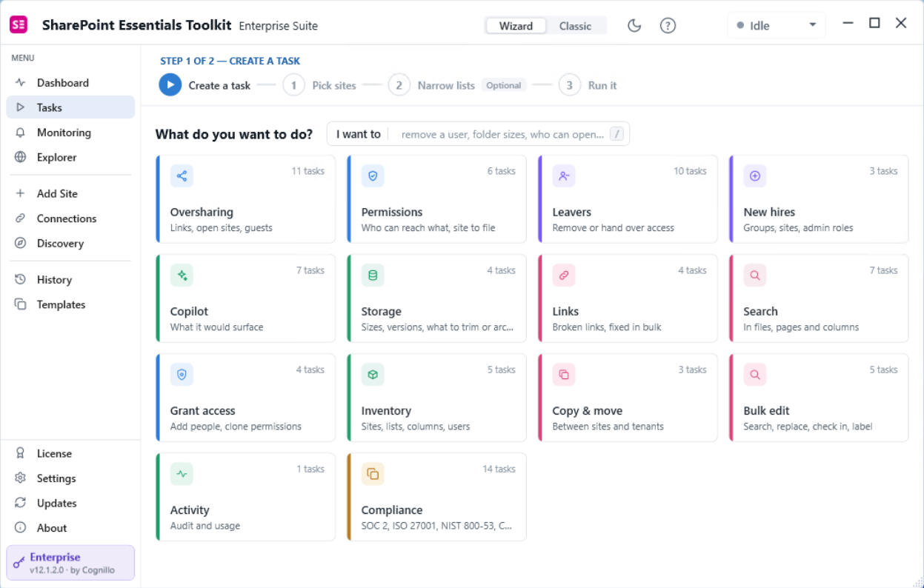The height and width of the screenshot is (588, 924).
Task: Open License page in sidebar
Action: click(70, 453)
